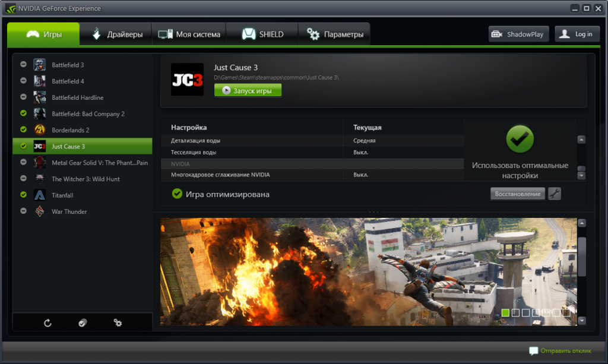Screen dimensions: 608x364
Task: Click the Just Cause 3 install path text
Action: pos(277,78)
